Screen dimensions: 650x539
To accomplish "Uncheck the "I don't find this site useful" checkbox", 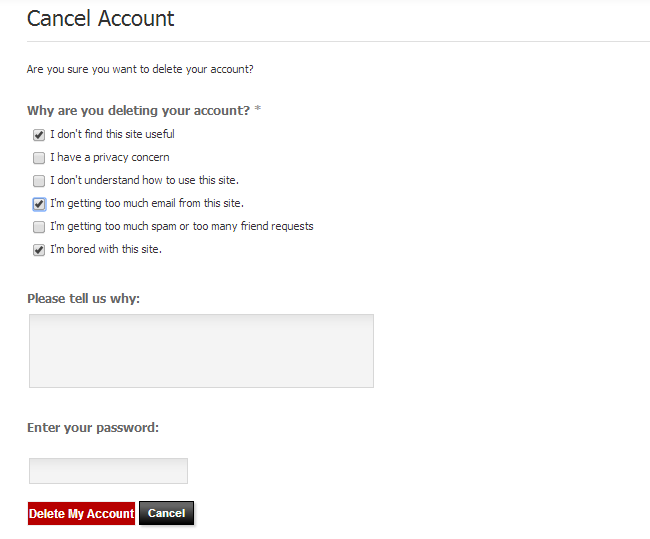I will pos(39,135).
